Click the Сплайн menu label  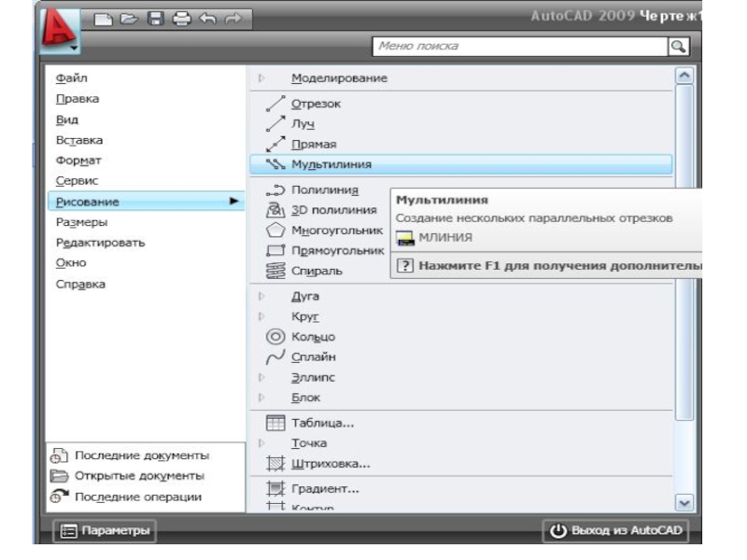coord(314,357)
